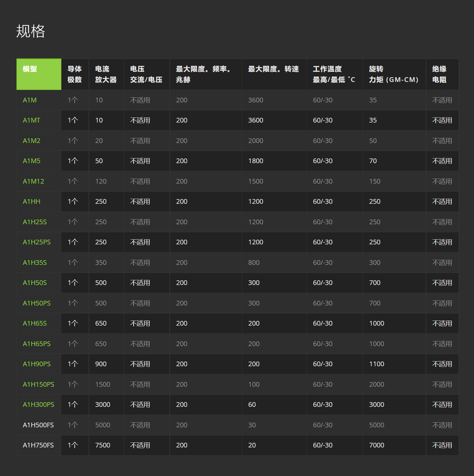The image size is (474, 476).
Task: Click the A1H500FS model name cell
Action: (x=38, y=425)
